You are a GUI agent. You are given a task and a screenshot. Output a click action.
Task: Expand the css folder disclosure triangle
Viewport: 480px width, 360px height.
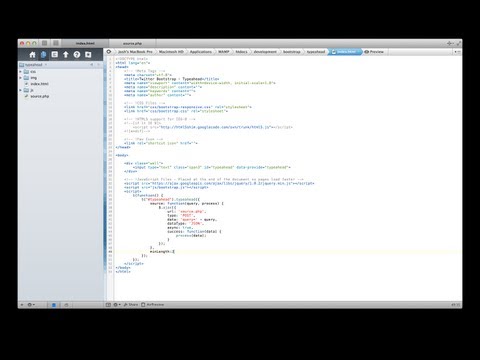(21, 72)
